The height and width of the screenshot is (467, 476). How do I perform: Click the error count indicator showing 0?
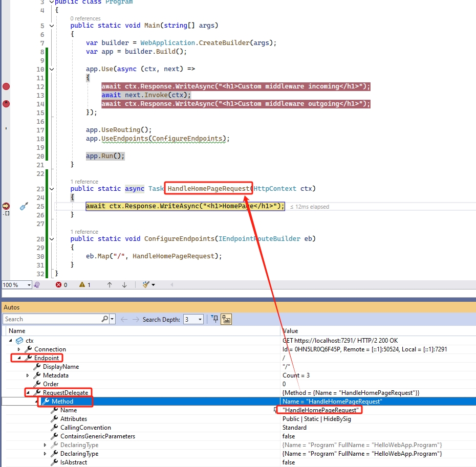[61, 285]
